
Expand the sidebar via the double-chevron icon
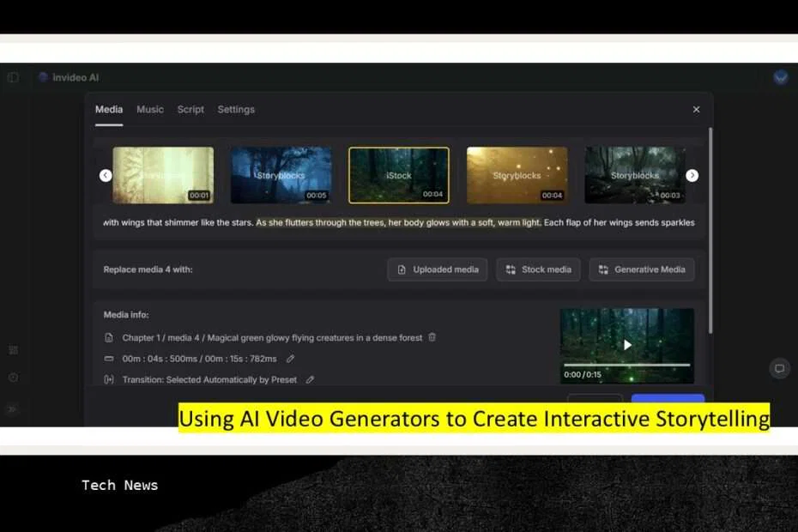(13, 409)
